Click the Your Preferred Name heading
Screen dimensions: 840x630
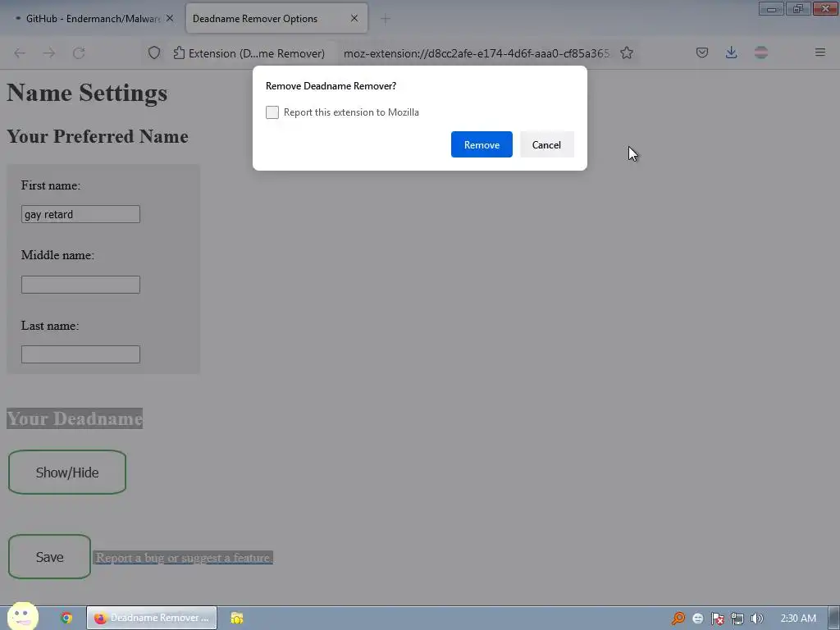point(97,136)
